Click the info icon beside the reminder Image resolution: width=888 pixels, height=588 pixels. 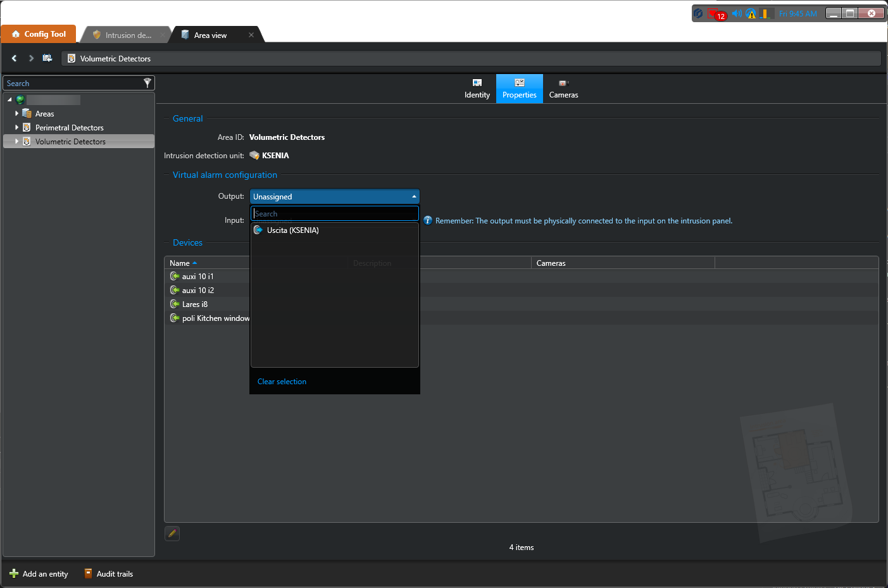428,220
